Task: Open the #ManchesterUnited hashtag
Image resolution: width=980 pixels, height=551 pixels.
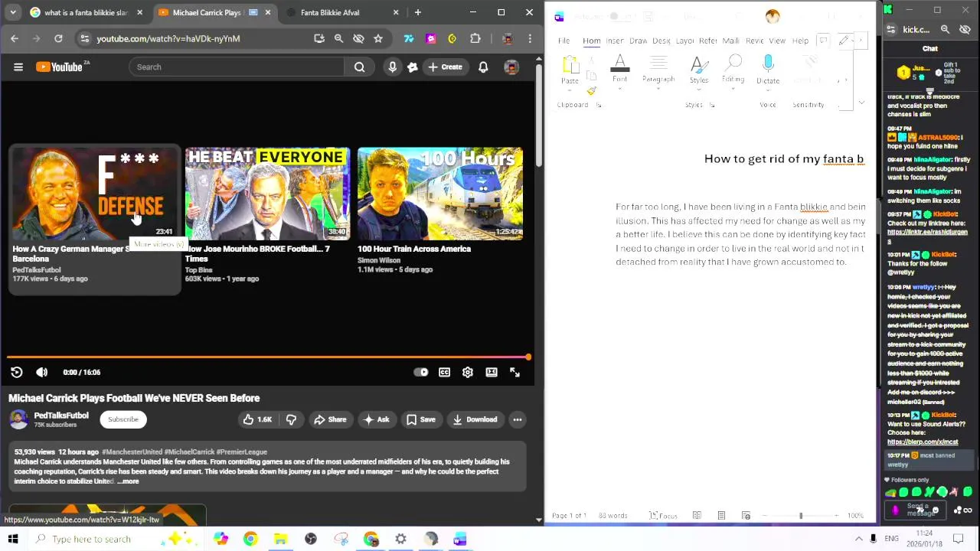Action: (131, 452)
